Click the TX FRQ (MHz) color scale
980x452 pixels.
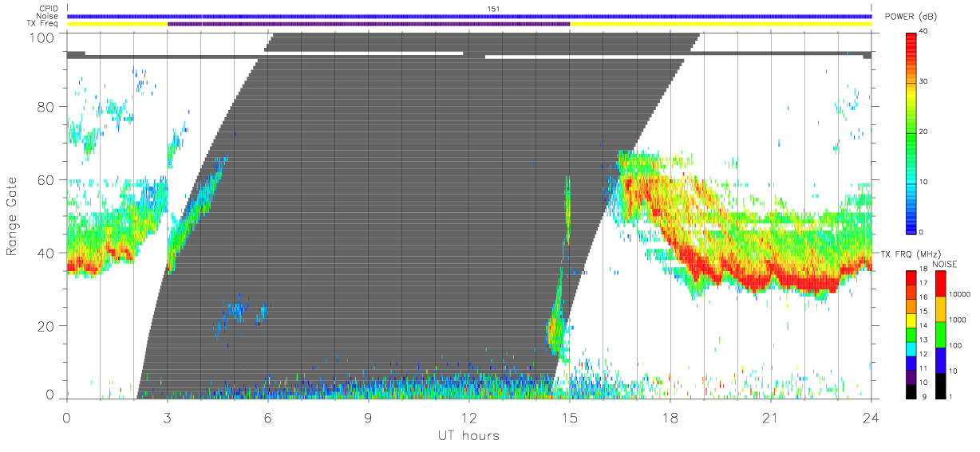click(x=912, y=333)
